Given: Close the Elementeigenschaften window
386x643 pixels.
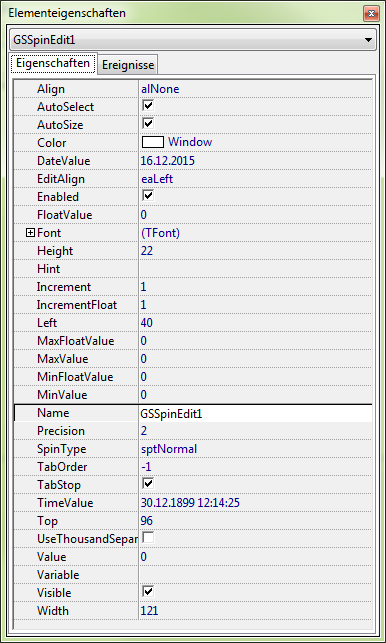Looking at the screenshot, I should coord(371,14).
